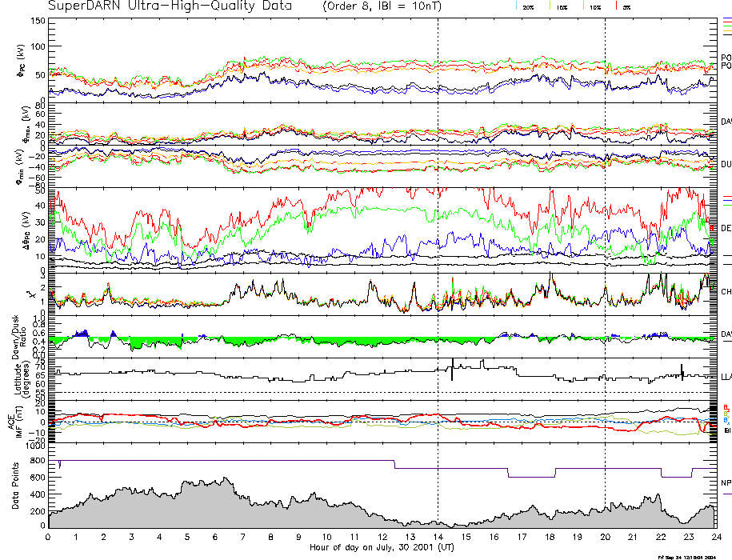Click the 20% legend marker at top

pyautogui.click(x=528, y=6)
